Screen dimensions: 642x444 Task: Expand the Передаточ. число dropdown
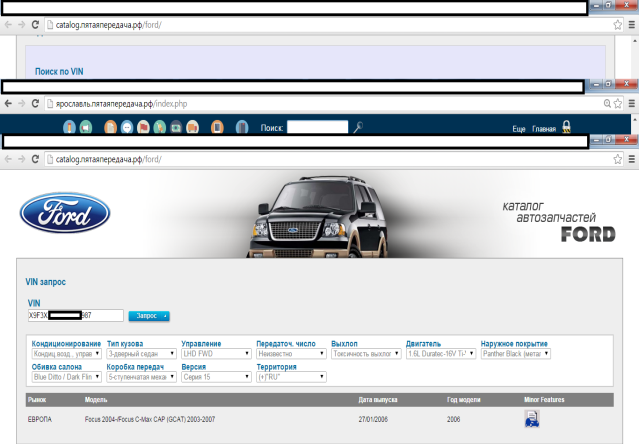tap(291, 353)
